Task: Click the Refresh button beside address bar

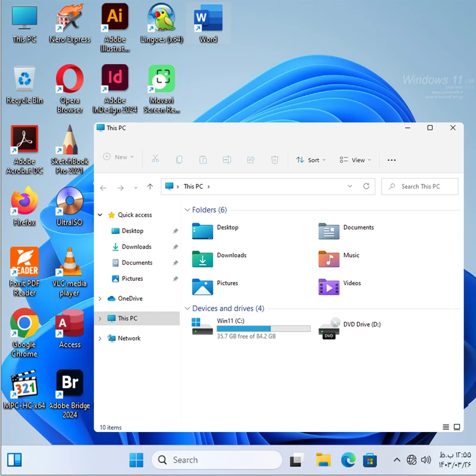Action: pos(367,186)
